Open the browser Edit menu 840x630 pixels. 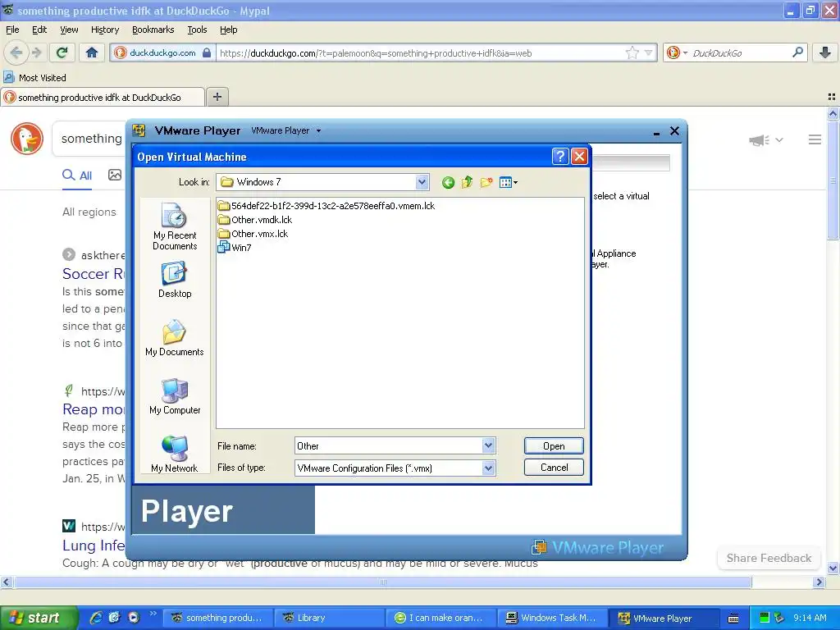tap(39, 30)
